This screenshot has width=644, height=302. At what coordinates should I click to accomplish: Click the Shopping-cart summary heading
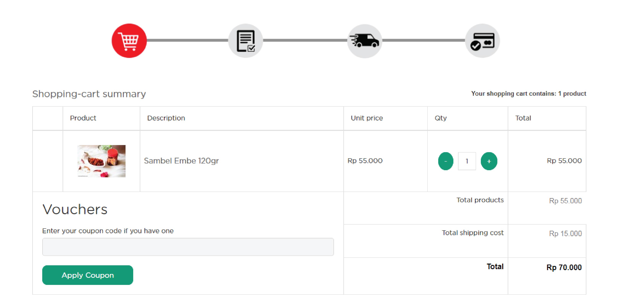(x=89, y=94)
